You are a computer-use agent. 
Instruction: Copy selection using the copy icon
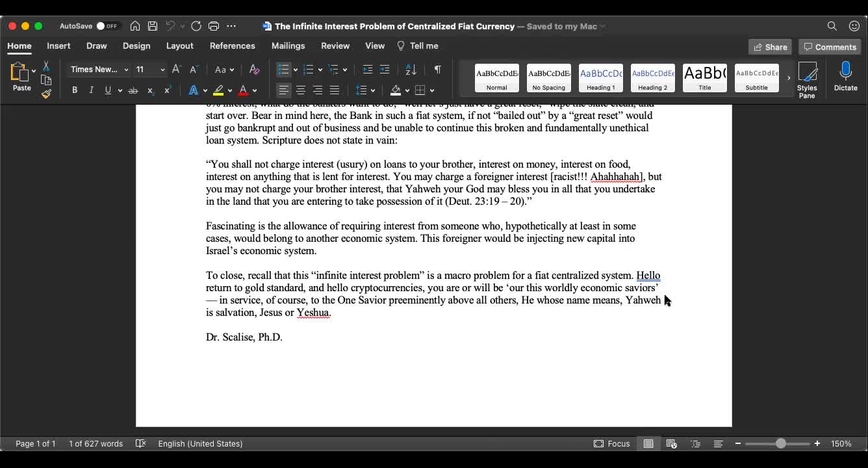click(46, 80)
